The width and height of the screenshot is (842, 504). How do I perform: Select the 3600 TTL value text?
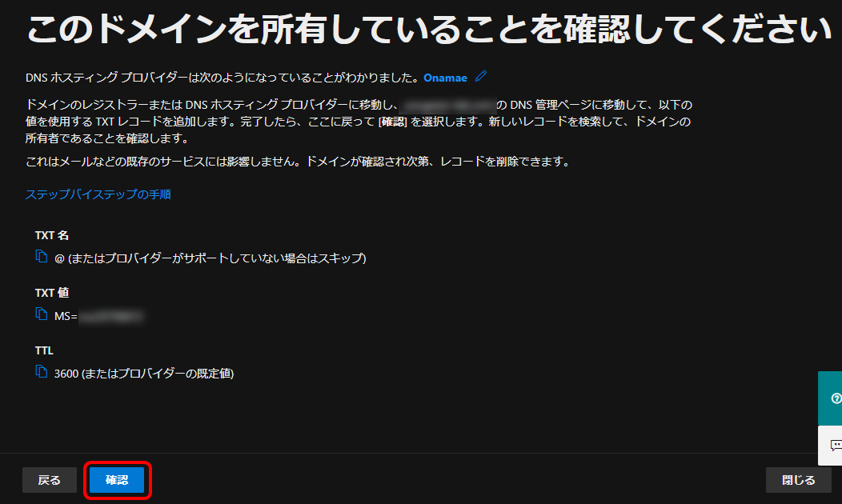[x=66, y=373]
